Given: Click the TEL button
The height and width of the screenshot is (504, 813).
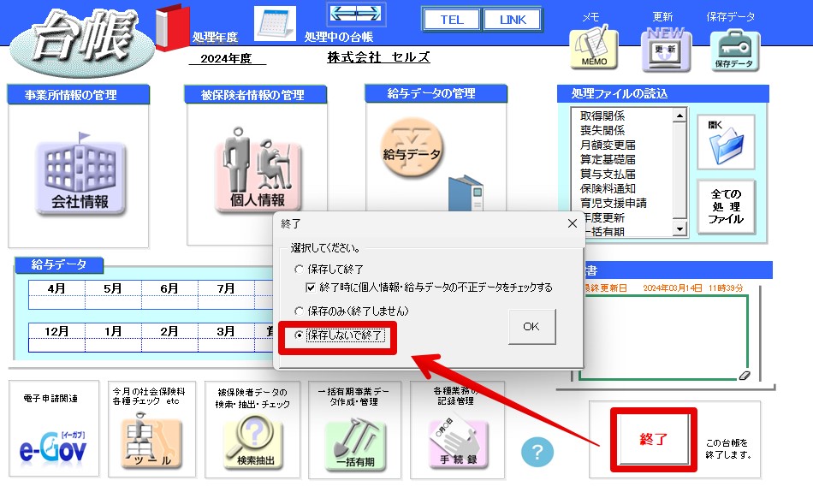Looking at the screenshot, I should [x=452, y=20].
